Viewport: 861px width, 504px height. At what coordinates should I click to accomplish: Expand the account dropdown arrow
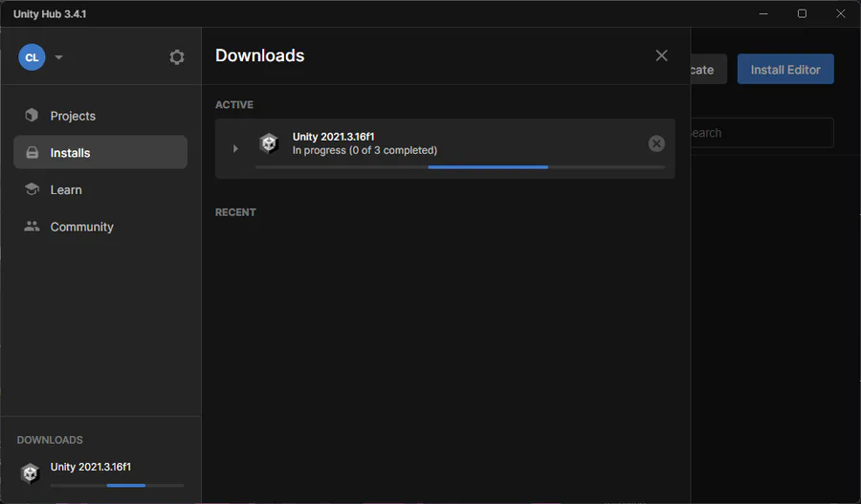(58, 57)
